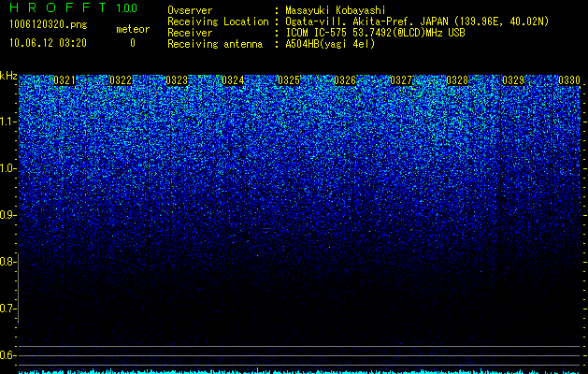Click the 0323 time marker
This screenshot has height=374, width=588.
coord(177,80)
